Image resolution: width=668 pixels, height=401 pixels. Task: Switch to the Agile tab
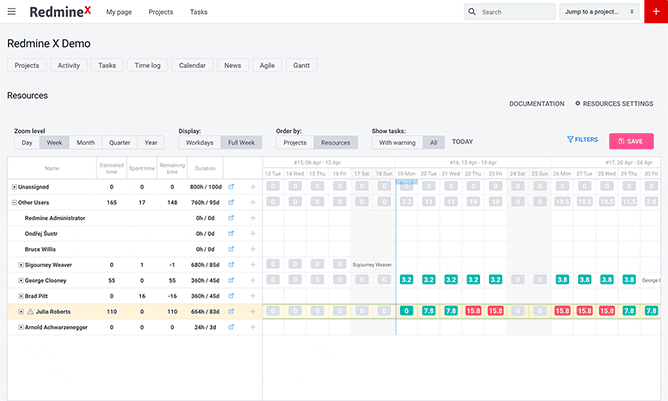click(267, 65)
